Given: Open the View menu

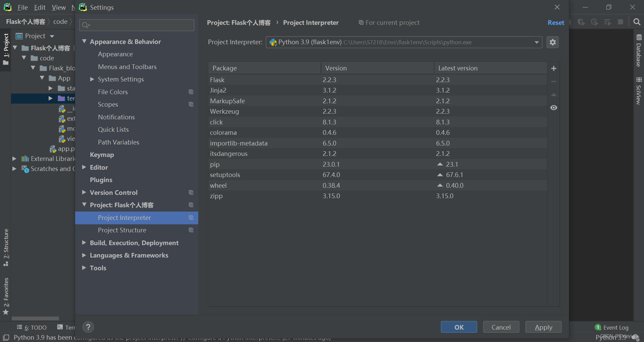Looking at the screenshot, I should click(59, 7).
